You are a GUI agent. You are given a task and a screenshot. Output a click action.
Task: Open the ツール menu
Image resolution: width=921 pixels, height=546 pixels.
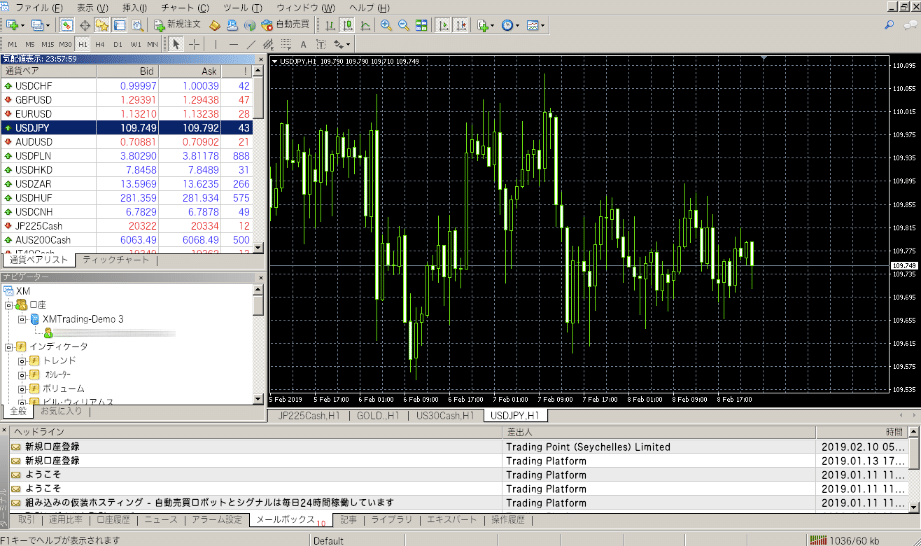[243, 8]
